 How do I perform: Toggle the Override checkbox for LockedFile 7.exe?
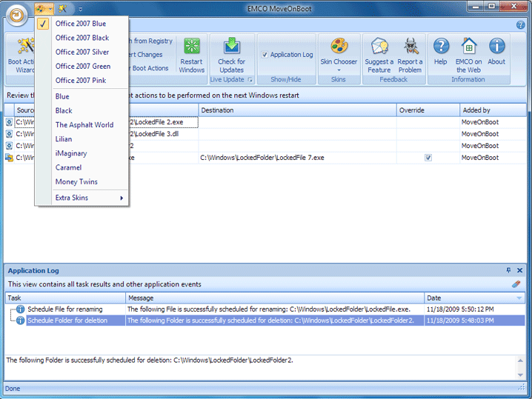pyautogui.click(x=428, y=158)
